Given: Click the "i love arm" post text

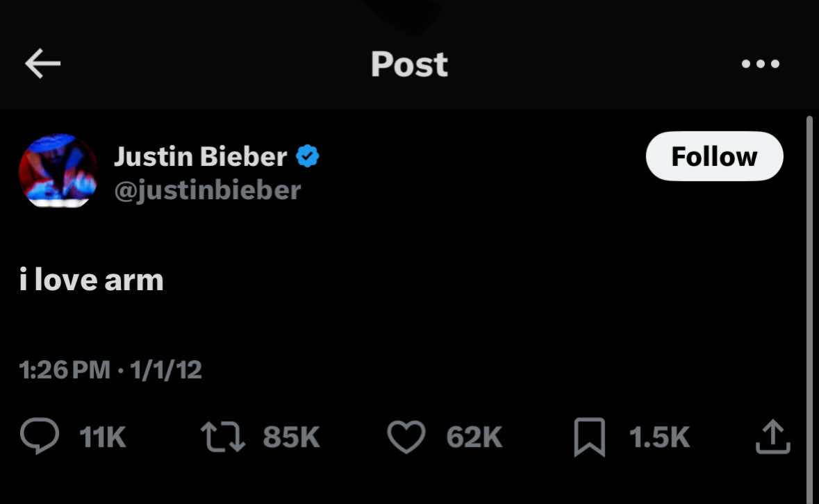Looking at the screenshot, I should (92, 280).
